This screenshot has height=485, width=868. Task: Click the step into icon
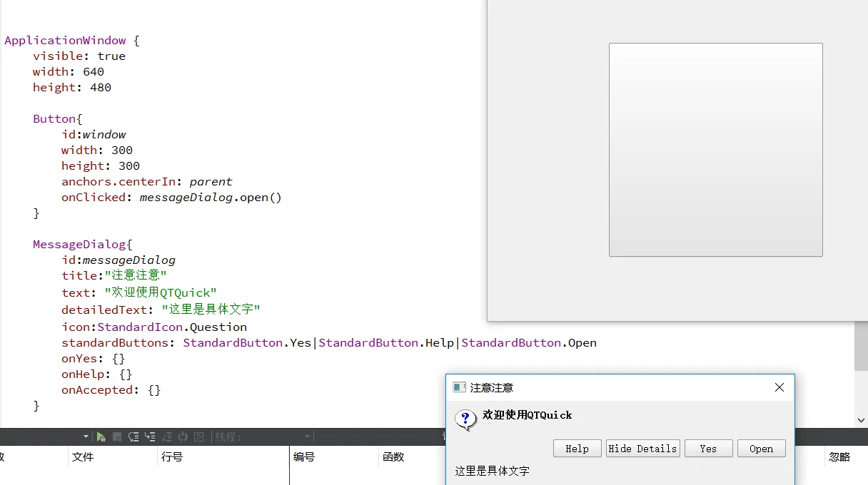tap(150, 436)
